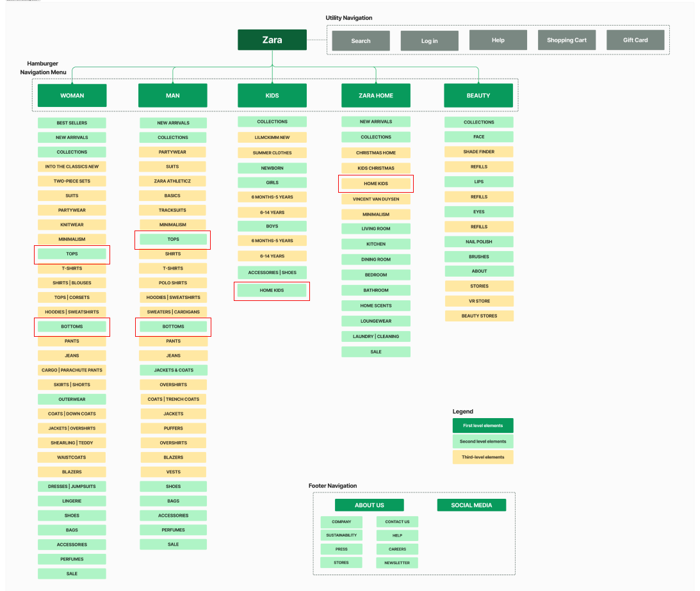Select the LIPS node
Viewport: 700px width, 591px height.
coord(478,182)
